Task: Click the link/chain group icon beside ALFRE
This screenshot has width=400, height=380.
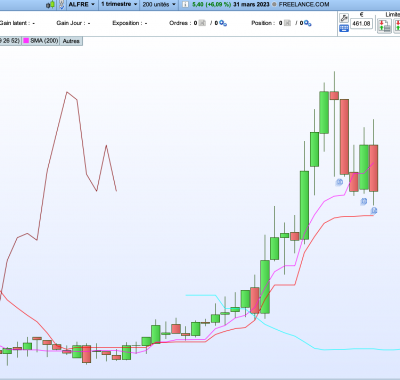Action: pos(62,5)
